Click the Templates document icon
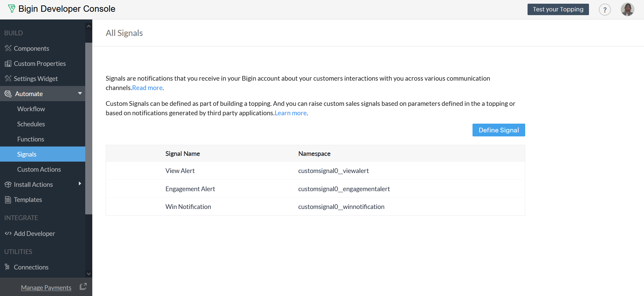Screen dimensions: 644x296 click(8, 200)
